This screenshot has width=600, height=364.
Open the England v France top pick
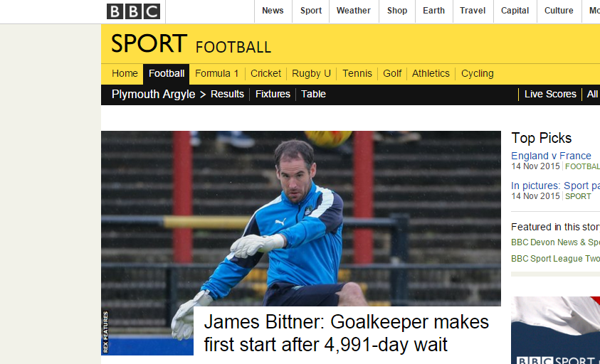coord(551,156)
